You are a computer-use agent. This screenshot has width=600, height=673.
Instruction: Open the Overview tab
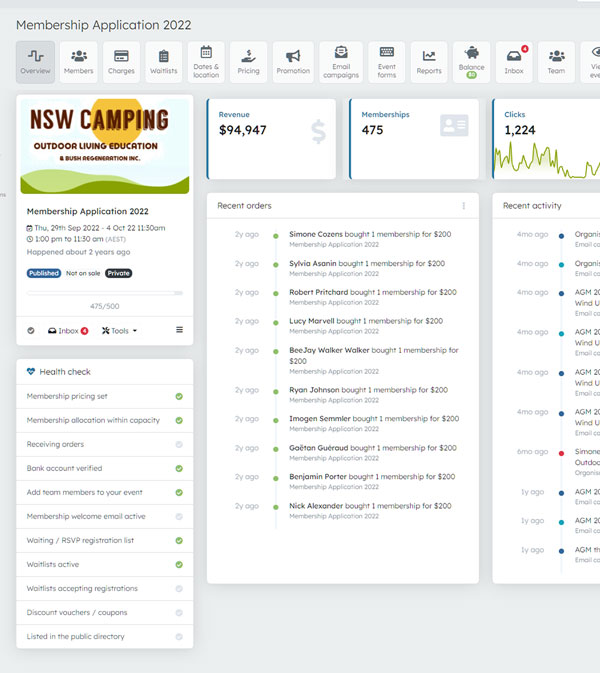36,62
